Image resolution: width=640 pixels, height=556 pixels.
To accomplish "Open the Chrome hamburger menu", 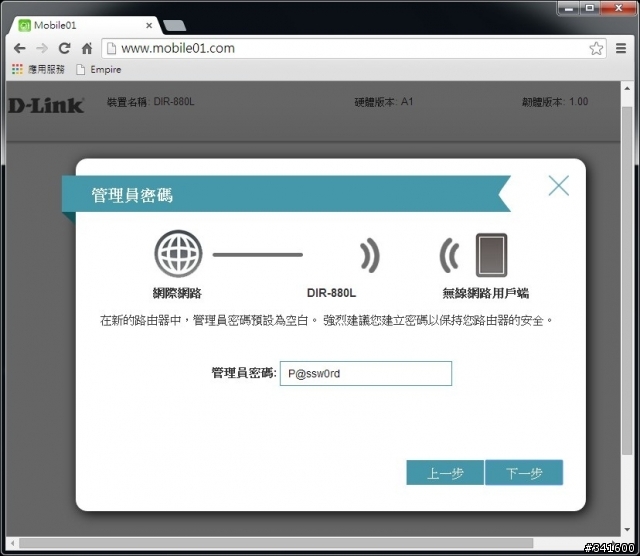I will click(x=621, y=49).
